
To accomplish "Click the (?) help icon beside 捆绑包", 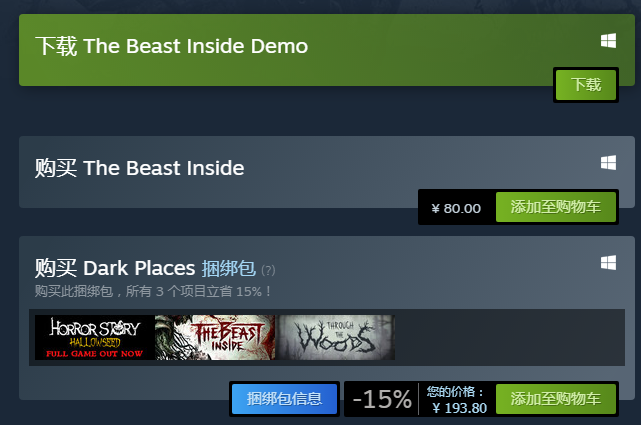I will coord(268,270).
